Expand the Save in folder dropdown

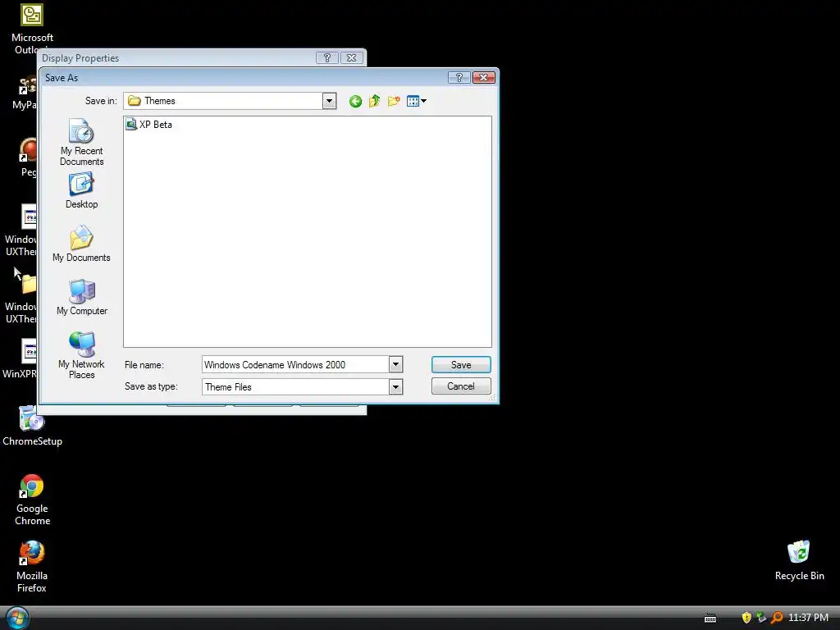coord(330,101)
